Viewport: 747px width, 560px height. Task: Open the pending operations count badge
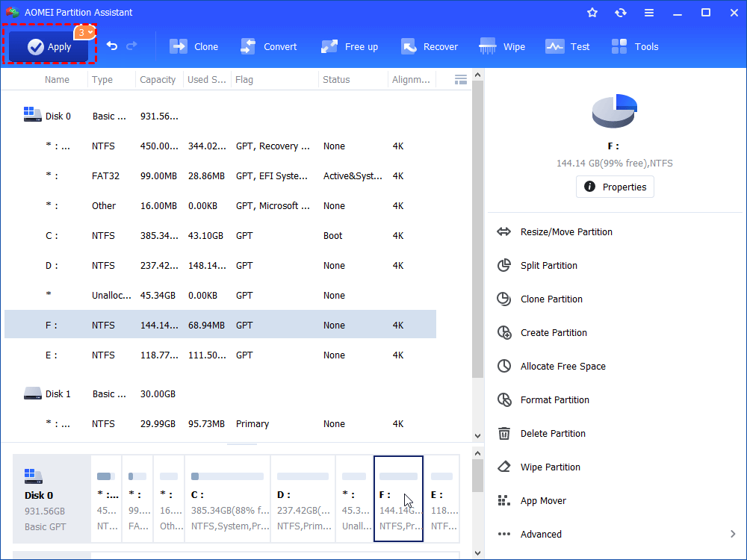pyautogui.click(x=85, y=32)
